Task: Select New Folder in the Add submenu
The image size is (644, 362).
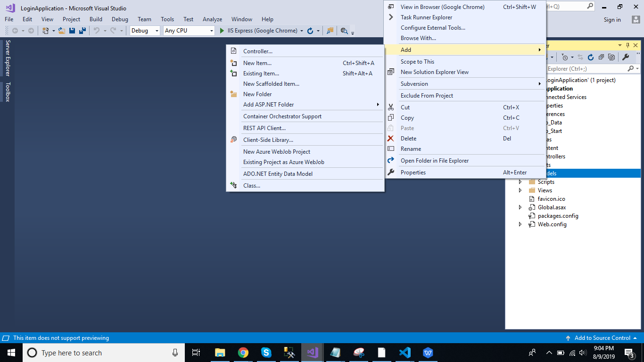Action: pos(257,94)
